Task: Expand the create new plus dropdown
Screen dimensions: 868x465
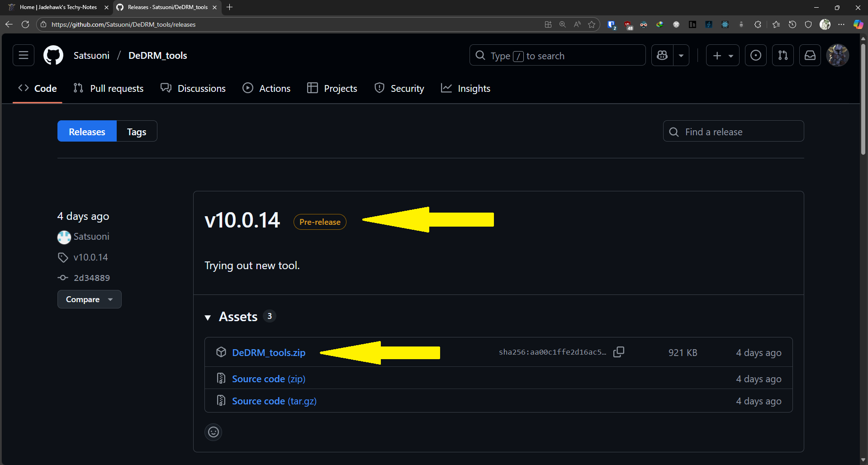Action: tap(722, 56)
